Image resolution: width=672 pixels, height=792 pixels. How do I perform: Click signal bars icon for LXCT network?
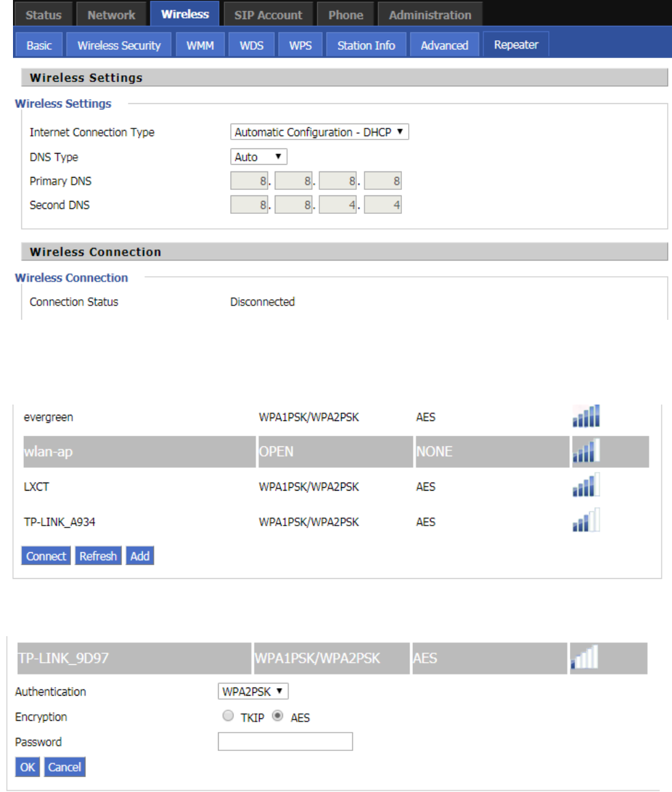click(x=586, y=487)
